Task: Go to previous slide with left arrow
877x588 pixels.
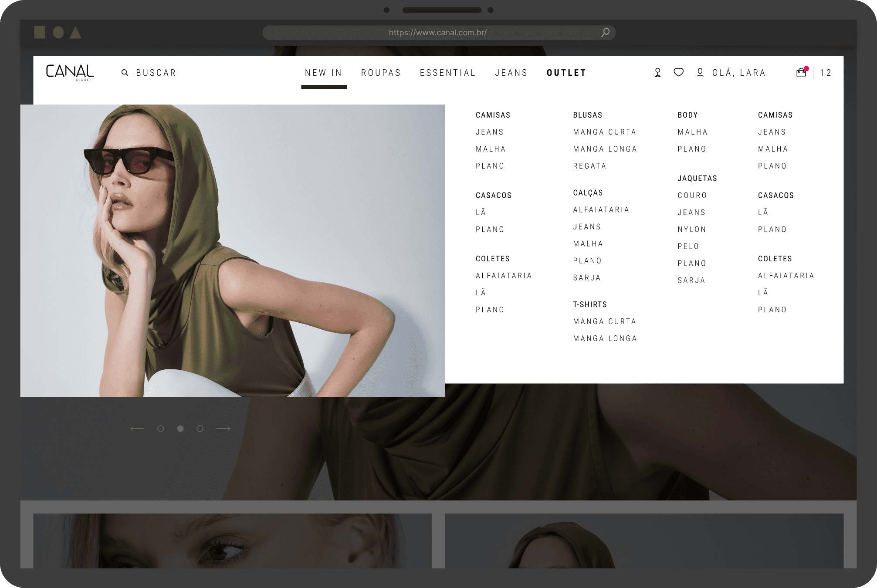Action: coord(137,429)
